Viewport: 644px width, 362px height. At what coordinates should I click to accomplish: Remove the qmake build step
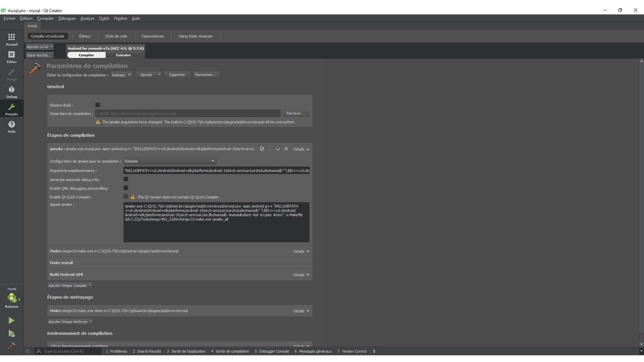(x=286, y=149)
